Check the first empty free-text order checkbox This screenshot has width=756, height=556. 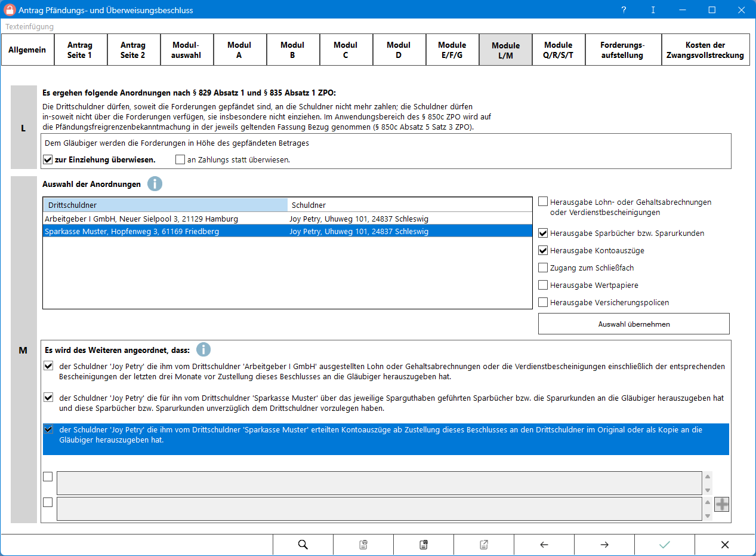[48, 477]
